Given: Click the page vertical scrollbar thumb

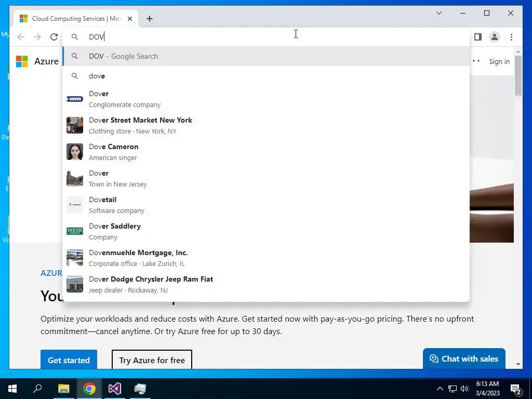Looking at the screenshot, I should tap(518, 75).
